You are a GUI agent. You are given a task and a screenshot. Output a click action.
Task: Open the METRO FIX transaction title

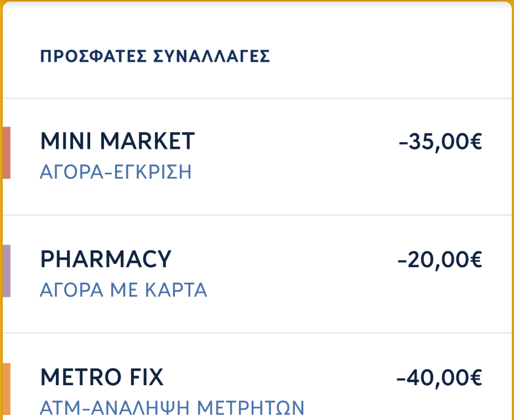click(x=102, y=377)
